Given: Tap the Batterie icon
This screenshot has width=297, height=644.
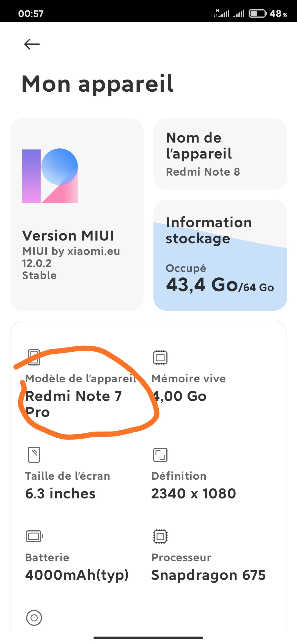Looking at the screenshot, I should (34, 536).
